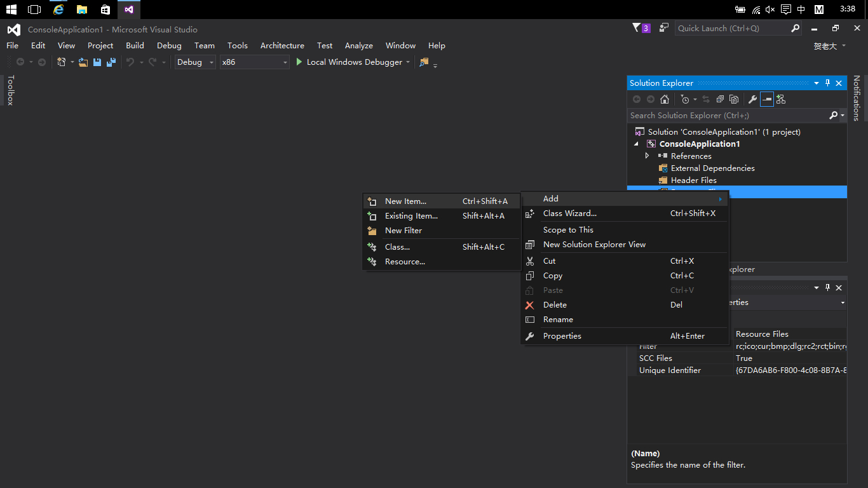
Task: Toggle Preview Selected Items button in Solution Explorer
Action: (x=767, y=99)
